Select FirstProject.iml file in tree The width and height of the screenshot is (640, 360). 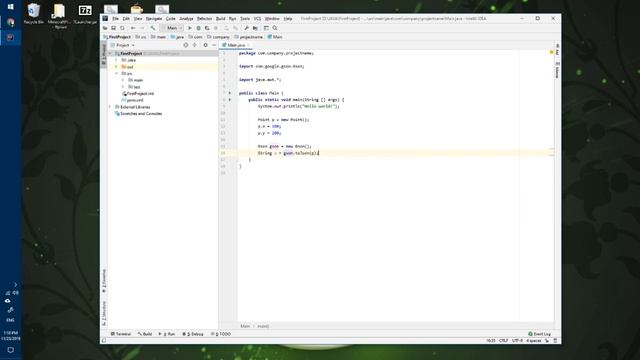(138, 93)
